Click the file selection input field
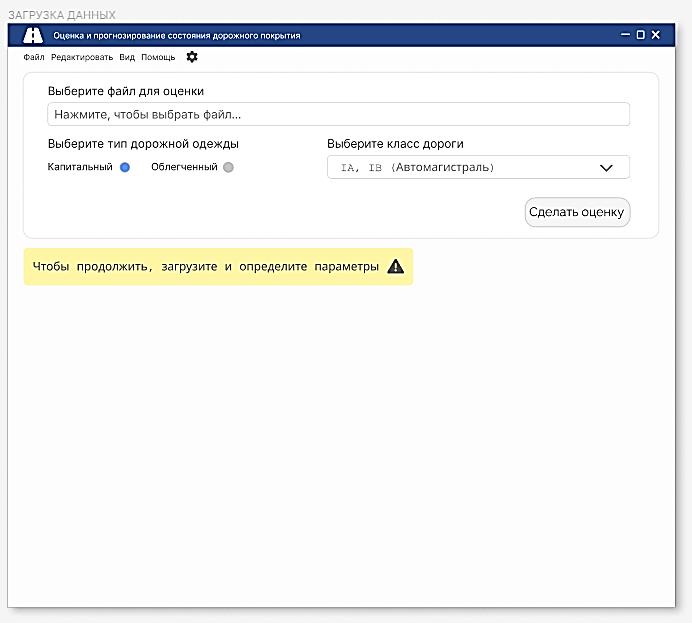The height and width of the screenshot is (623, 692). (338, 114)
